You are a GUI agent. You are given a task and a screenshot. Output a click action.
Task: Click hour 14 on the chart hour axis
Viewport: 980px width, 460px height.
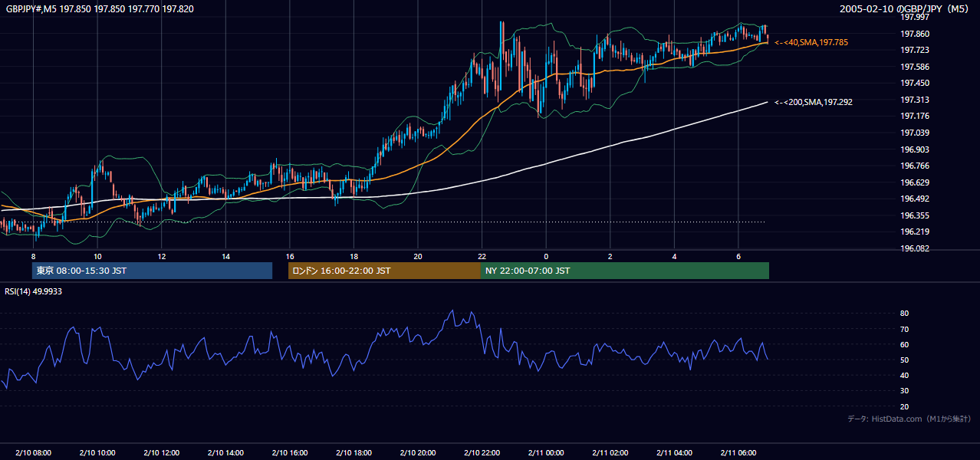[x=225, y=256]
